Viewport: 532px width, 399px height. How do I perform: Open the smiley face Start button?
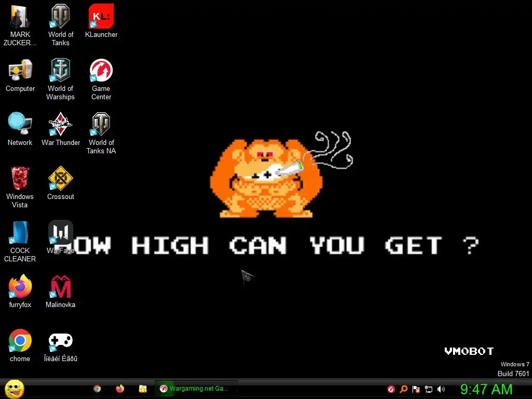click(x=14, y=389)
